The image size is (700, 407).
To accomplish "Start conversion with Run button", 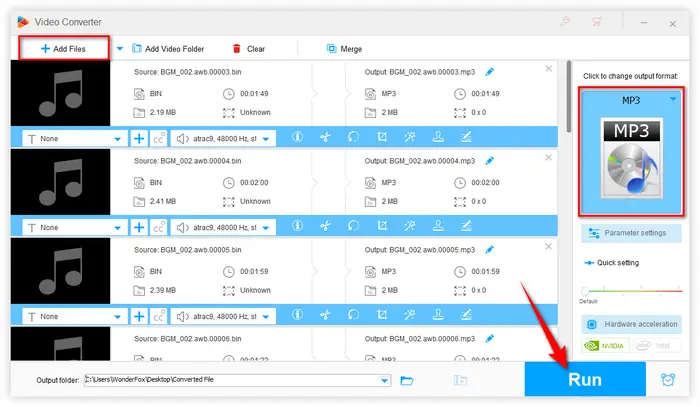I will [x=585, y=379].
